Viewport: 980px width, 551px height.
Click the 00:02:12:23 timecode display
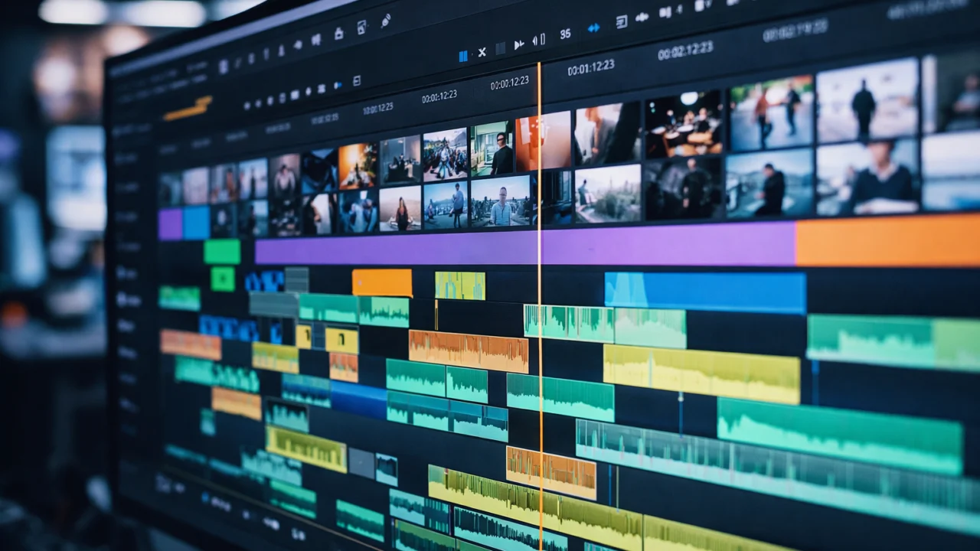tap(685, 49)
